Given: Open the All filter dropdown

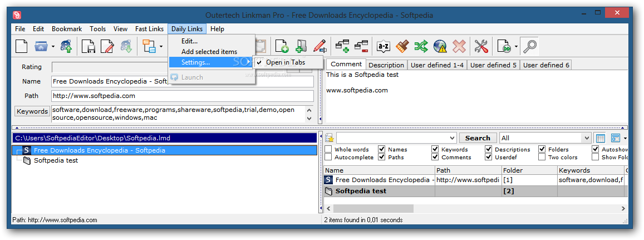Looking at the screenshot, I should tap(587, 138).
